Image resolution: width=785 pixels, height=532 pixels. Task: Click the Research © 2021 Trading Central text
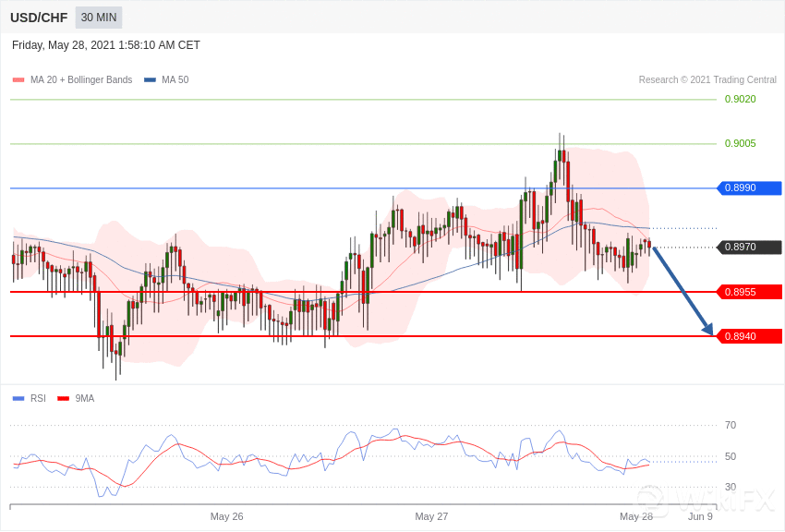pyautogui.click(x=707, y=80)
